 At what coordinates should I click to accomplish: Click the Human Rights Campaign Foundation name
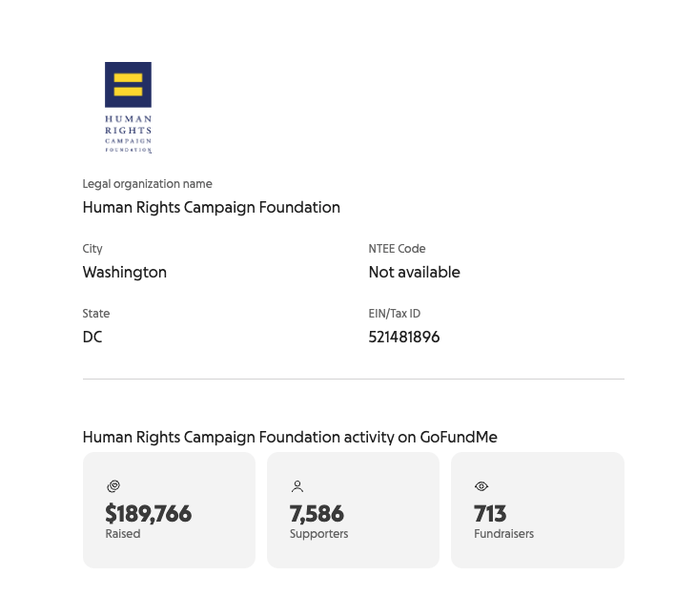point(211,207)
